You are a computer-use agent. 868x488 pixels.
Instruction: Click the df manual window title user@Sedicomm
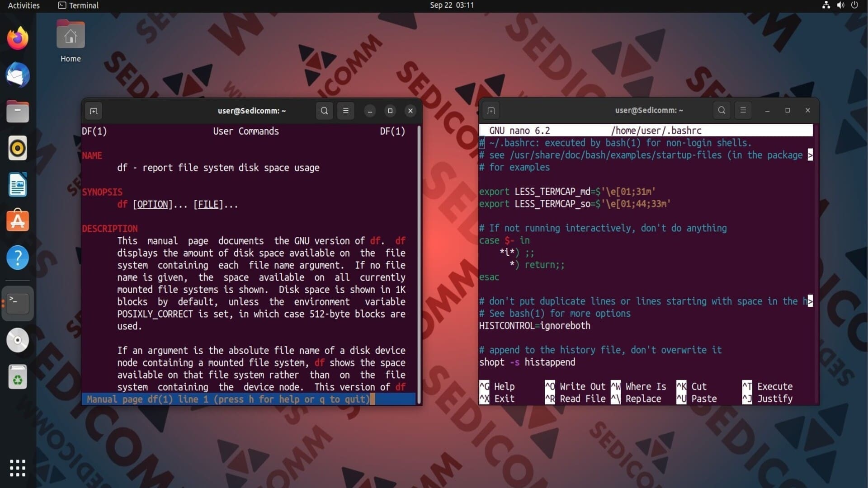click(x=252, y=111)
